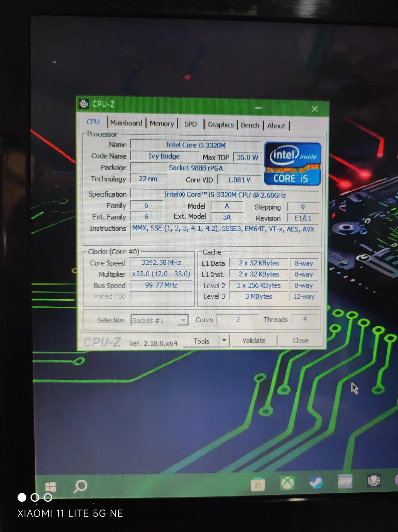
Task: Switch to the Memory tab
Action: (162, 124)
